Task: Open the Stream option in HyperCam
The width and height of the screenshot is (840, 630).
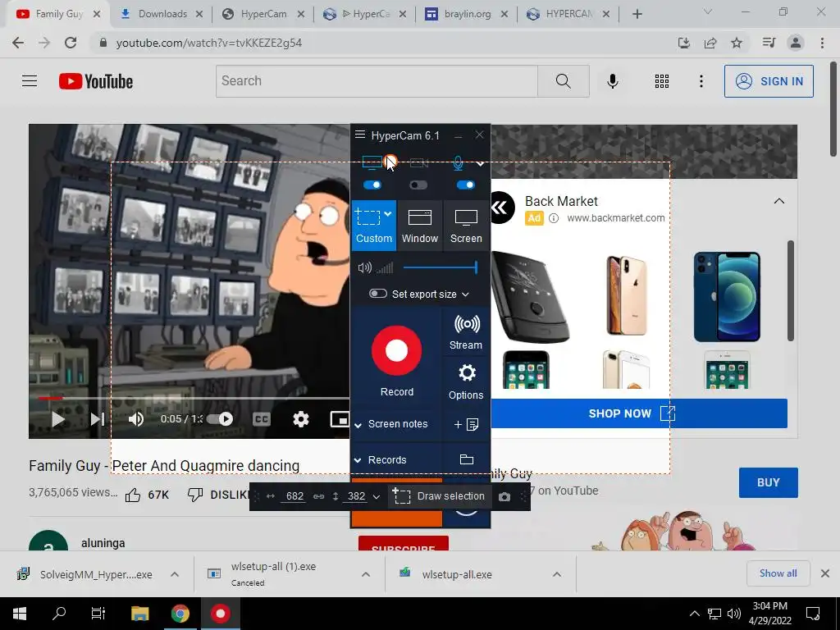Action: (x=466, y=331)
